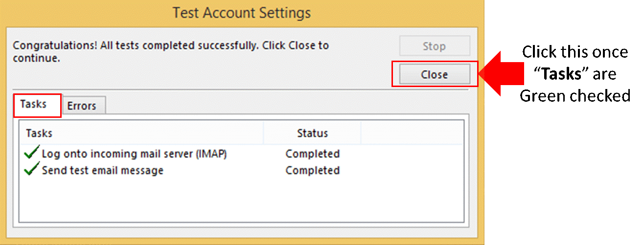Click the greyed-out Stop button
The width and height of the screenshot is (644, 245).
[435, 46]
